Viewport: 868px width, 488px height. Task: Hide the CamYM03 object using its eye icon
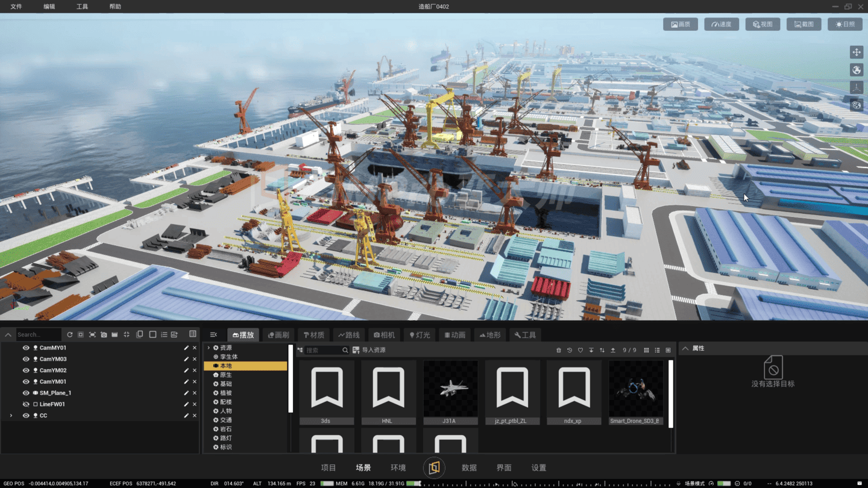[26, 359]
